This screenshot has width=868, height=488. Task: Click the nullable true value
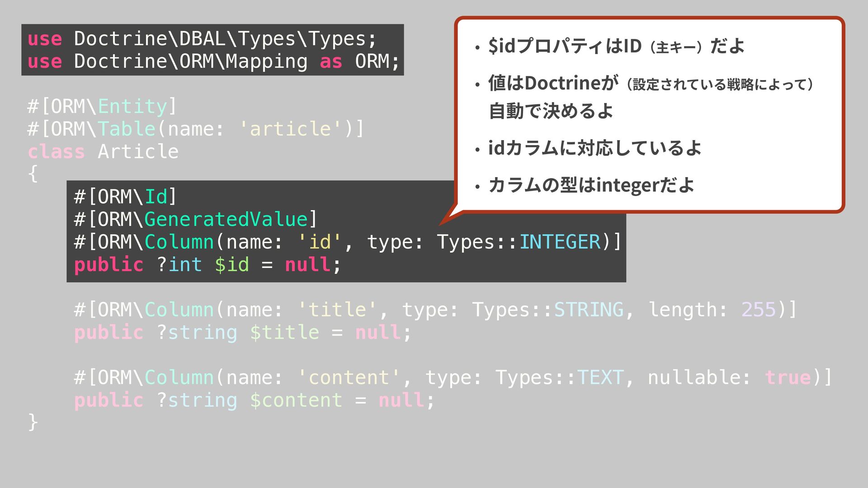788,378
